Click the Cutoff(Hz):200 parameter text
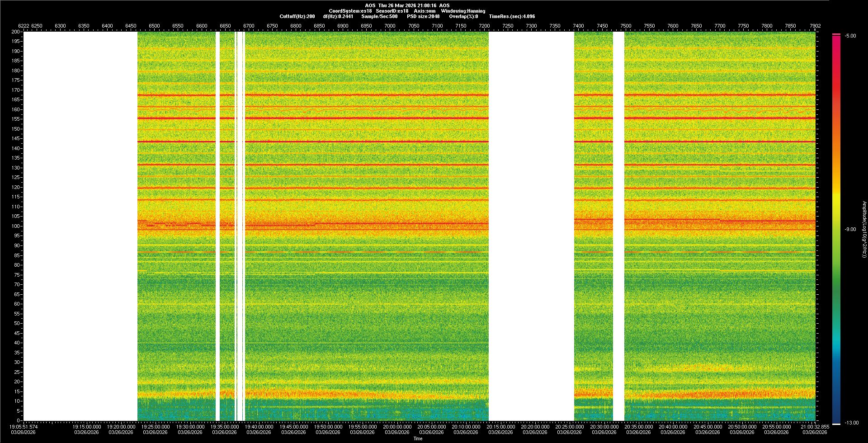The height and width of the screenshot is (443, 868). tap(297, 16)
